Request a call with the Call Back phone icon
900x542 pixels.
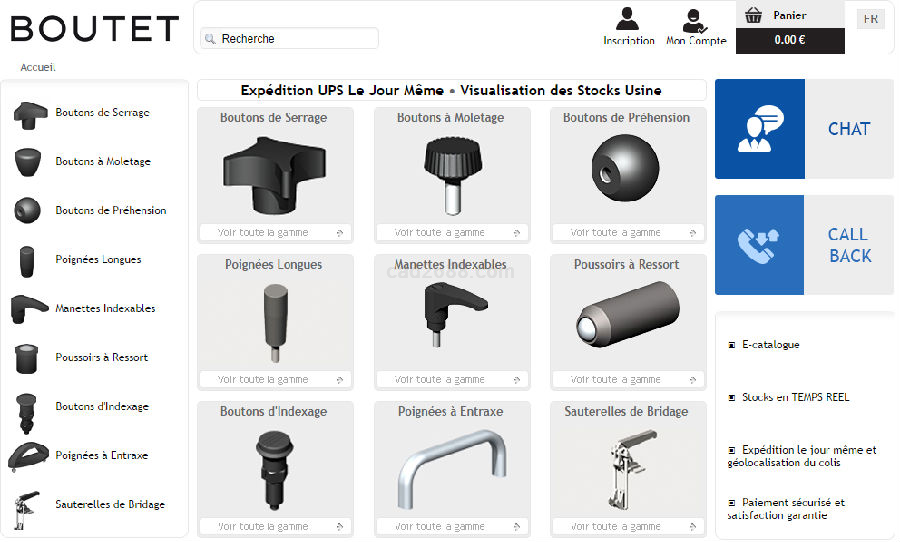pos(759,245)
